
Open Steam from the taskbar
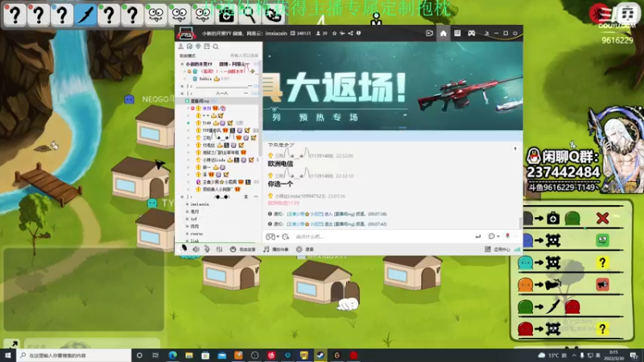(320, 356)
